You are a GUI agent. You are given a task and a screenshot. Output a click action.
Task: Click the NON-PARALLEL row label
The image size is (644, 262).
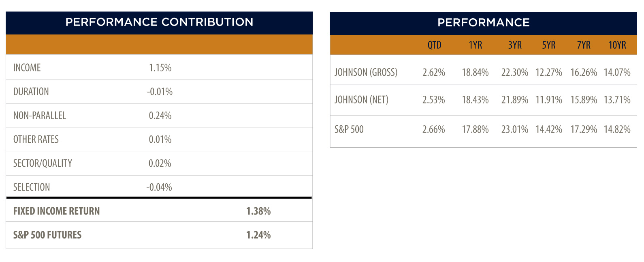(40, 116)
